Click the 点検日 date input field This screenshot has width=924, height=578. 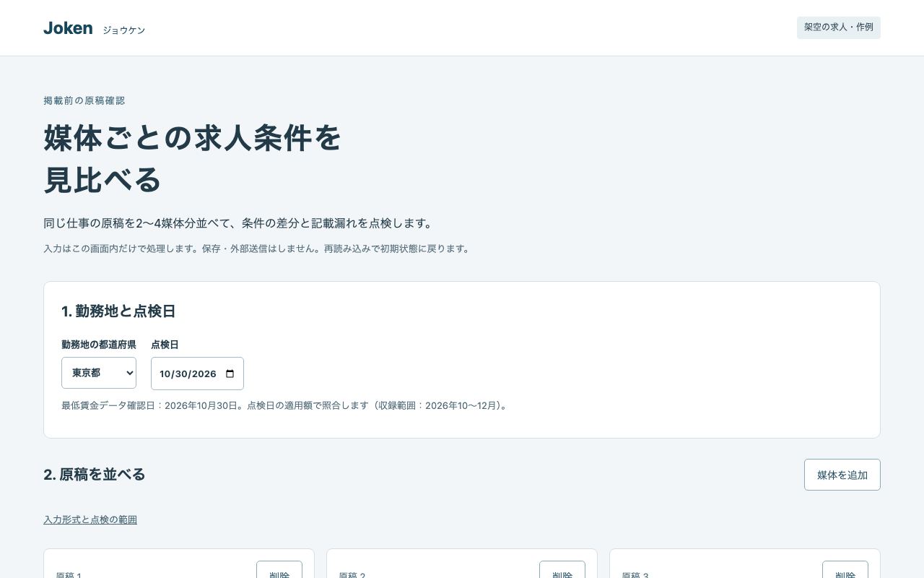pyautogui.click(x=197, y=374)
